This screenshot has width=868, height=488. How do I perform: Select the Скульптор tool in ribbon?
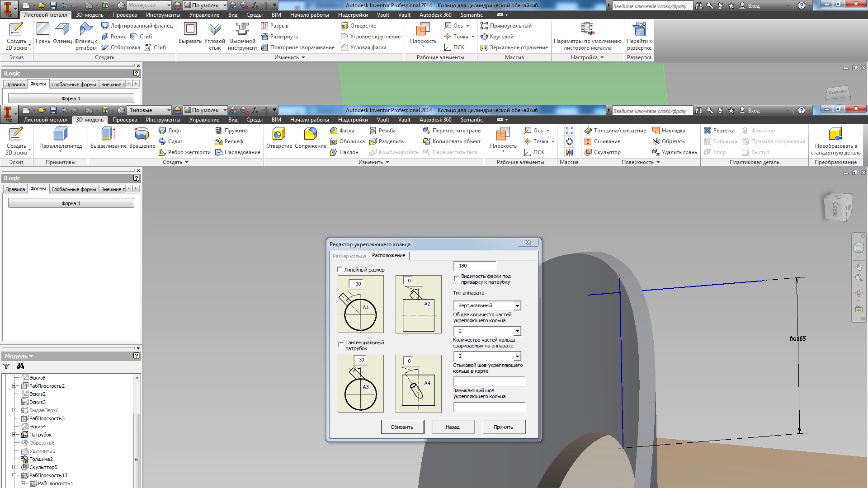tap(603, 152)
